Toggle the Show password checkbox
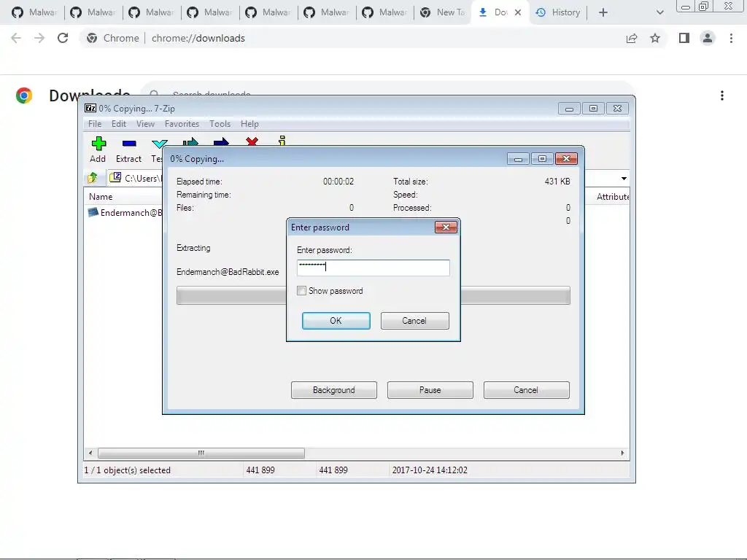Viewport: 747px width, 560px height. click(x=301, y=290)
